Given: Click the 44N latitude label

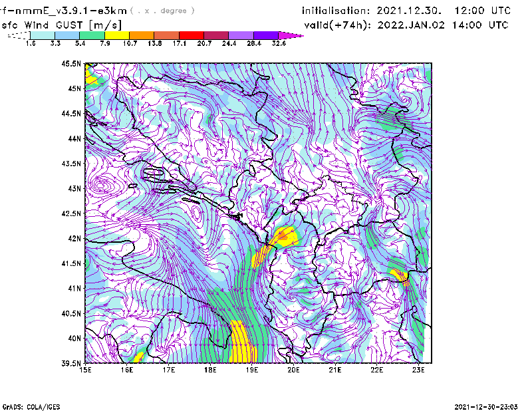Looking at the screenshot, I should pyautogui.click(x=74, y=138).
